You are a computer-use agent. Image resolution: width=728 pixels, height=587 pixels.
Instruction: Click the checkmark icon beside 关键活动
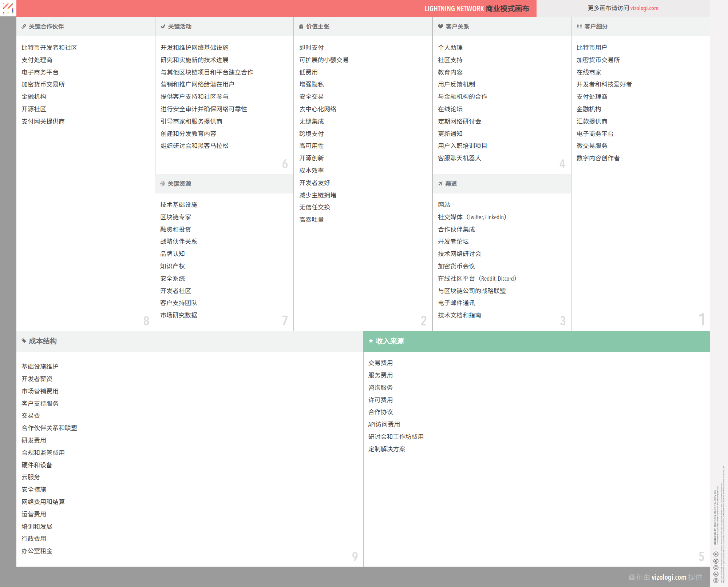(163, 27)
